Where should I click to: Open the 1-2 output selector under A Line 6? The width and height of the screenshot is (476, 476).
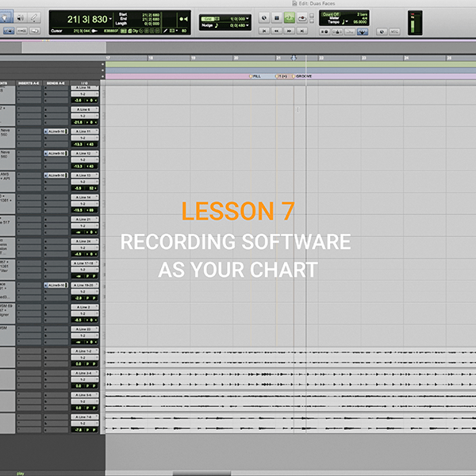85,116
